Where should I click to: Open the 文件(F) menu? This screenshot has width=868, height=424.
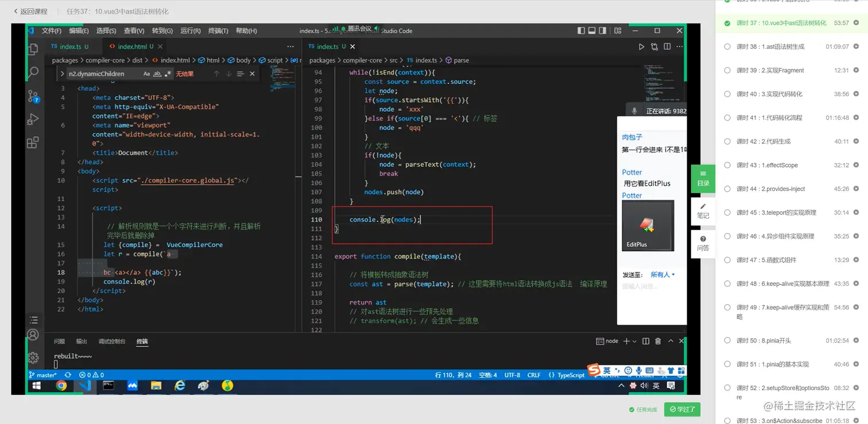pyautogui.click(x=52, y=31)
